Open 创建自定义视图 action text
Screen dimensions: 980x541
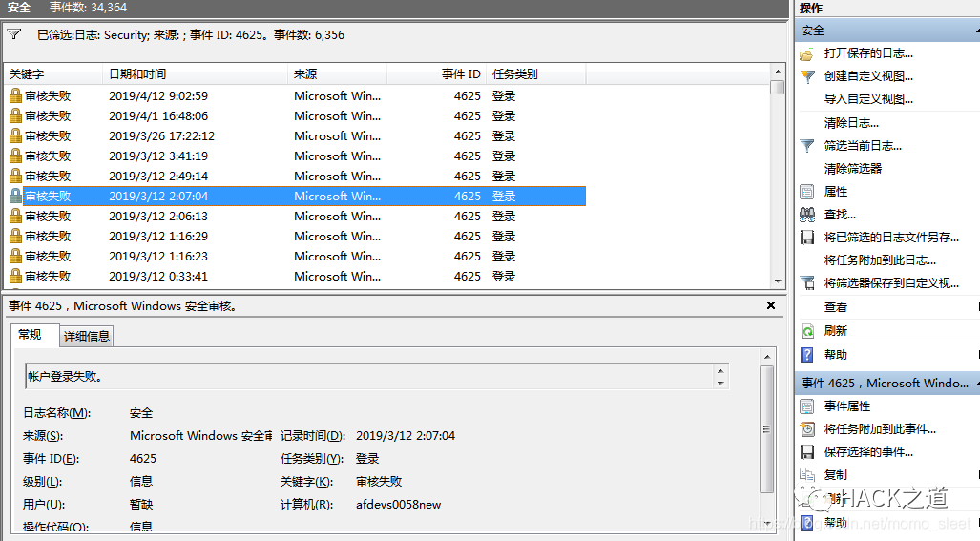(x=868, y=76)
